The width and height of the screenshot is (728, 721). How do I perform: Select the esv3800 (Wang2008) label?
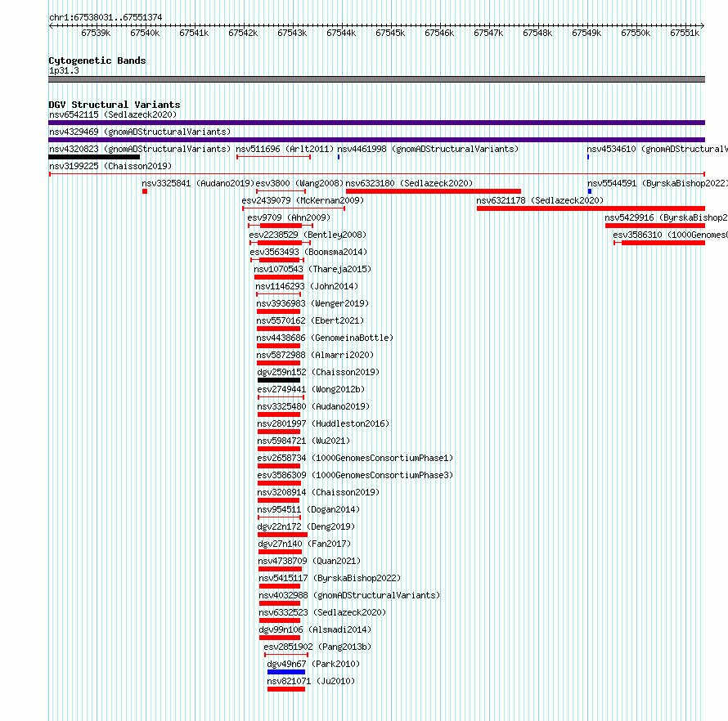click(299, 183)
